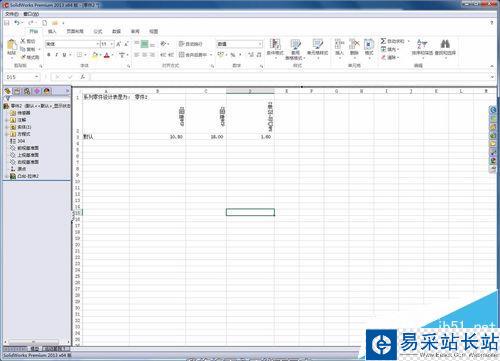500x361 pixels.
Task: Redo with the quick access arrow
Action: pyautogui.click(x=30, y=23)
